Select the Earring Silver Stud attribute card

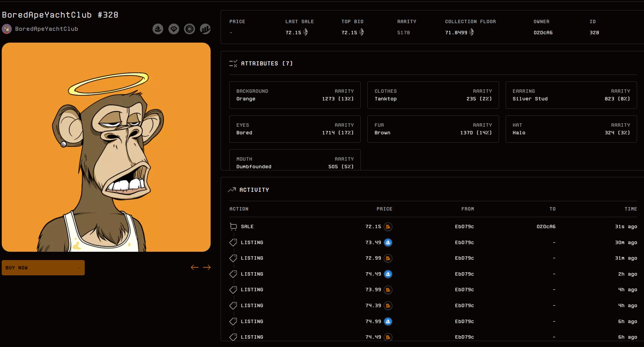(571, 95)
